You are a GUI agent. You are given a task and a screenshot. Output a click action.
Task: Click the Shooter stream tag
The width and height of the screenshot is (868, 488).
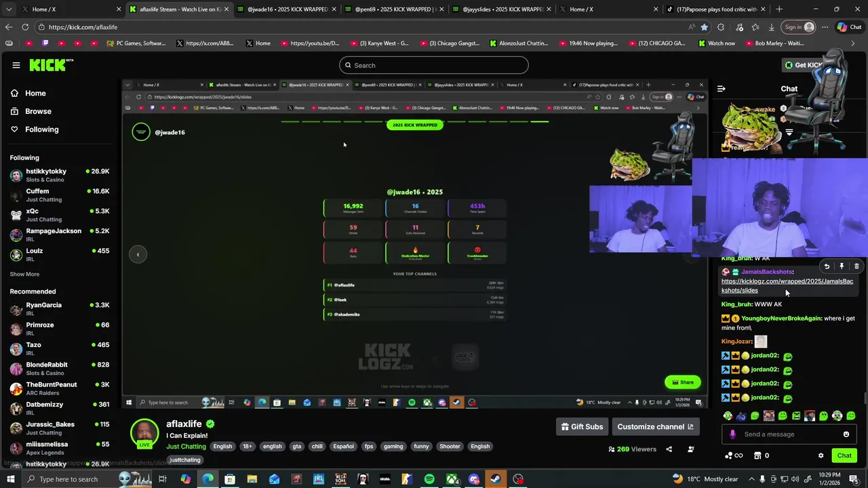pyautogui.click(x=450, y=447)
